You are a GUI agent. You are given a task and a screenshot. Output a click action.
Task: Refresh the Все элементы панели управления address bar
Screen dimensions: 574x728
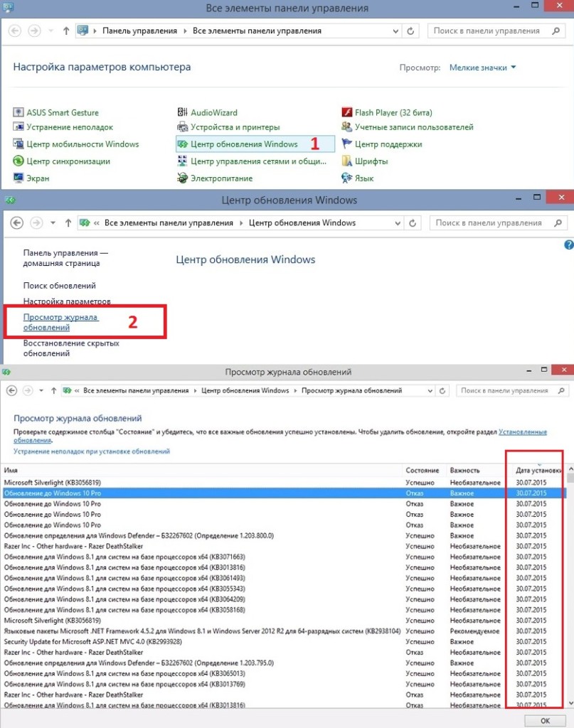(x=410, y=31)
